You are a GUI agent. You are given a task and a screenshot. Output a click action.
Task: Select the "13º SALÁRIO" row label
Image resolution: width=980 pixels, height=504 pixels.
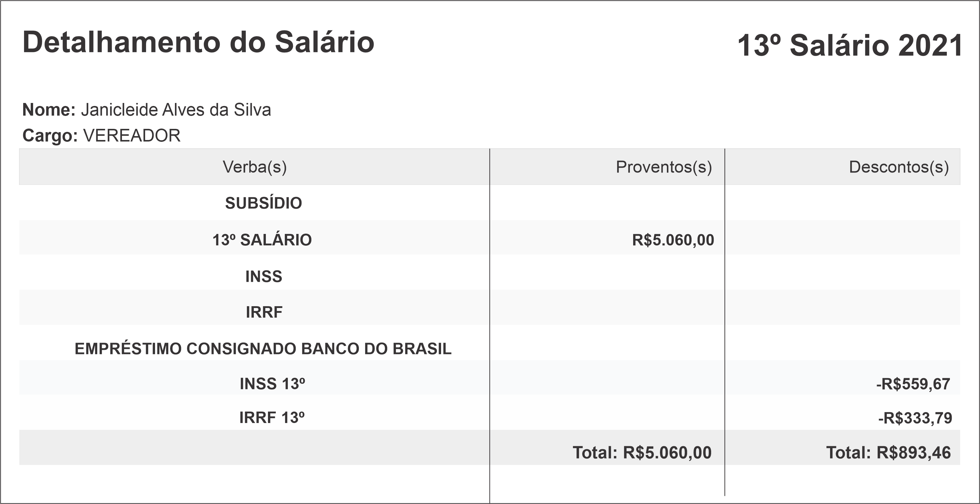tap(262, 240)
